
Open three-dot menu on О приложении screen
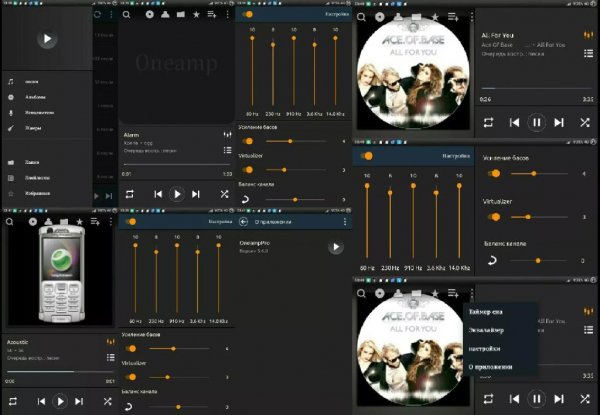(x=345, y=222)
